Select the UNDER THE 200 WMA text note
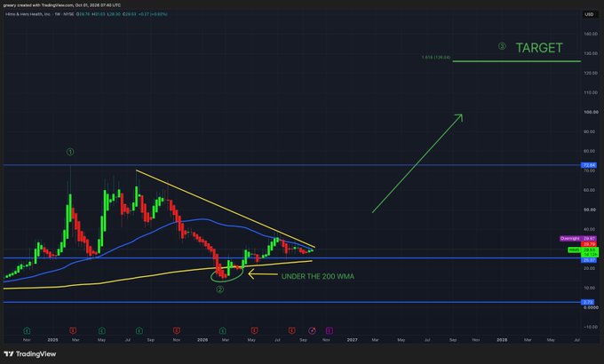Image resolution: width=604 pixels, height=364 pixels. click(x=318, y=277)
